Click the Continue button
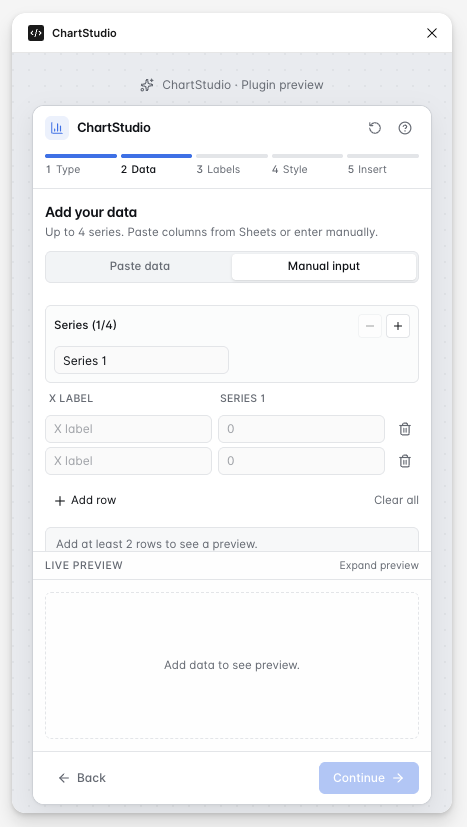The width and height of the screenshot is (467, 827). tap(369, 778)
